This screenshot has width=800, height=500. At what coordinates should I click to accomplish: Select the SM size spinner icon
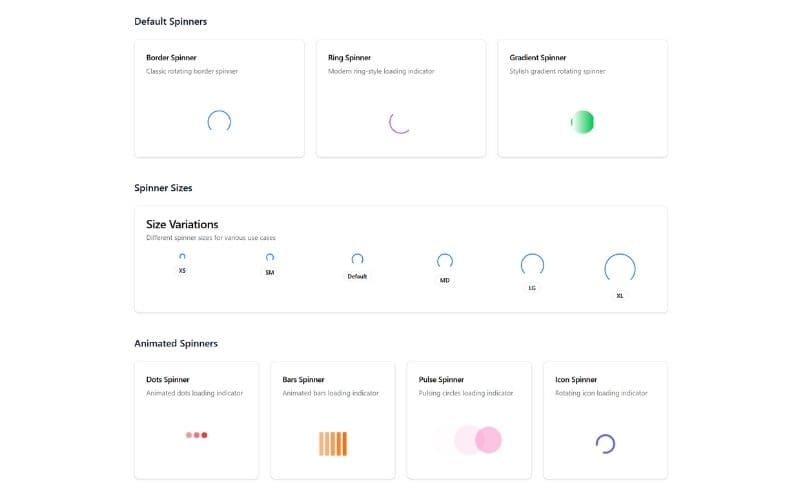pos(270,257)
